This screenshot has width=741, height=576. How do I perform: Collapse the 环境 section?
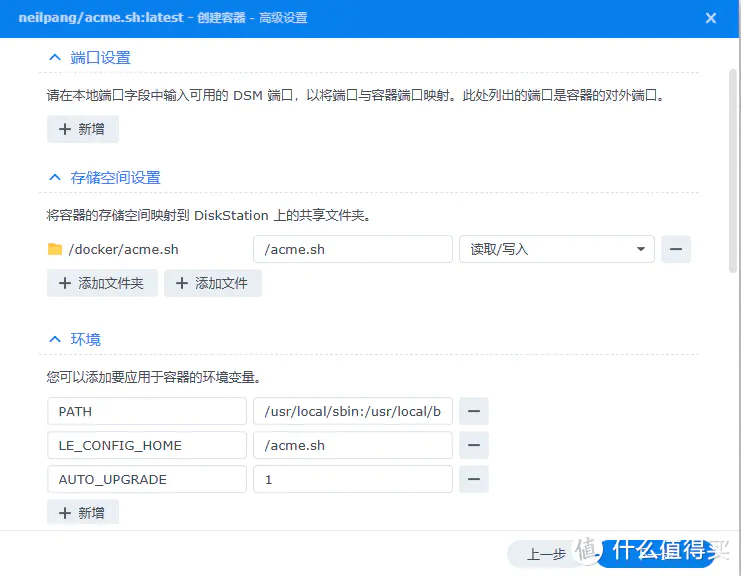55,339
